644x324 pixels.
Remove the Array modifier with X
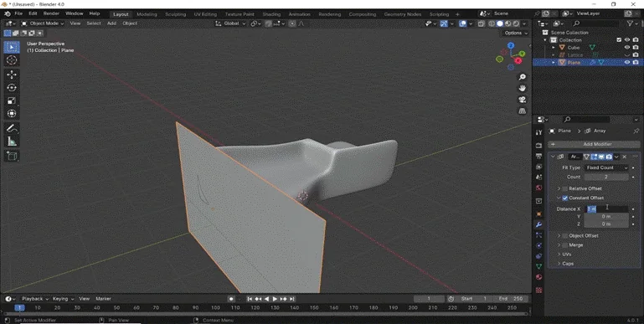point(624,157)
